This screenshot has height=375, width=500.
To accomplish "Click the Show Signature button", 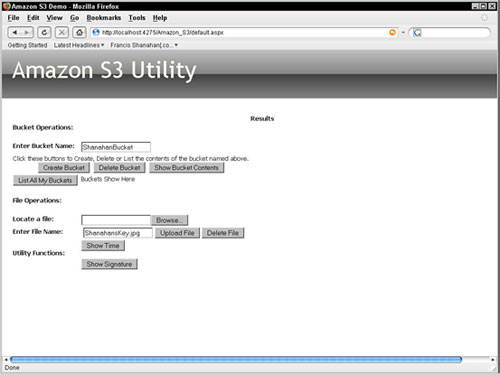I will click(x=109, y=264).
